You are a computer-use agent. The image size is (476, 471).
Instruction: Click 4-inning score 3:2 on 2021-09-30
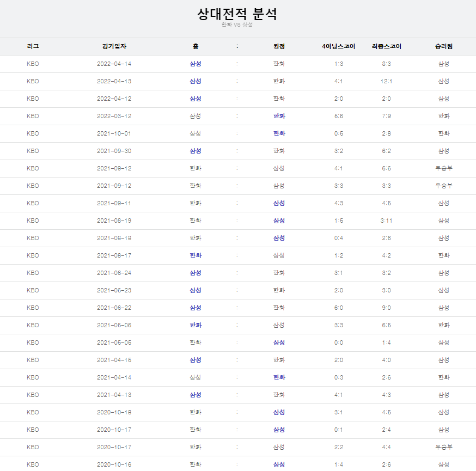point(338,151)
